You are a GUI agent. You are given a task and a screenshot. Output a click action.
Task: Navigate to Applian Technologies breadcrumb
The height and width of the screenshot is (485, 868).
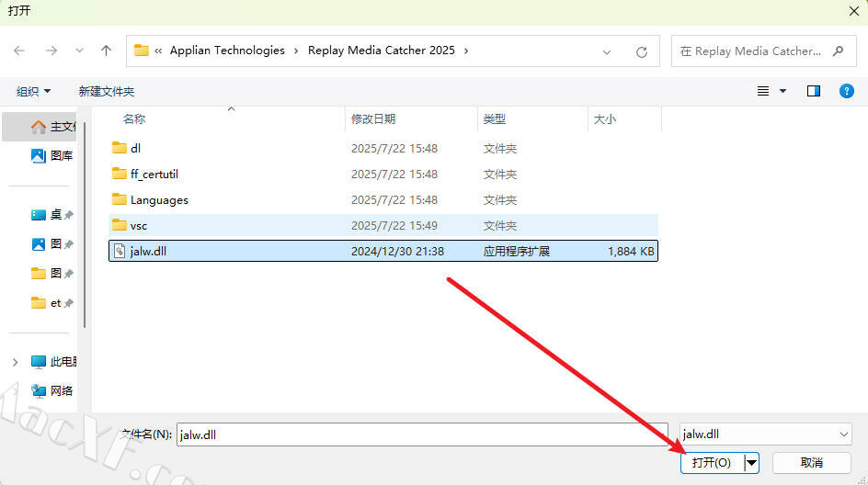pyautogui.click(x=227, y=51)
